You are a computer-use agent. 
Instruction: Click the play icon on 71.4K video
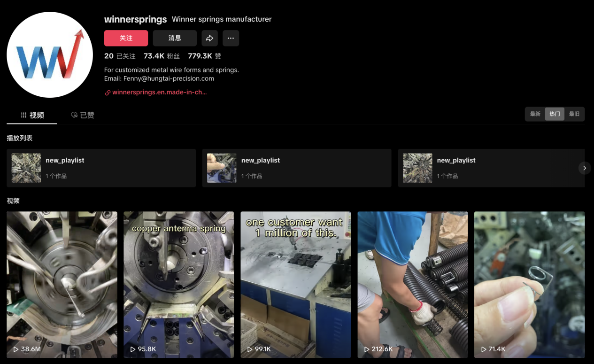tap(484, 349)
